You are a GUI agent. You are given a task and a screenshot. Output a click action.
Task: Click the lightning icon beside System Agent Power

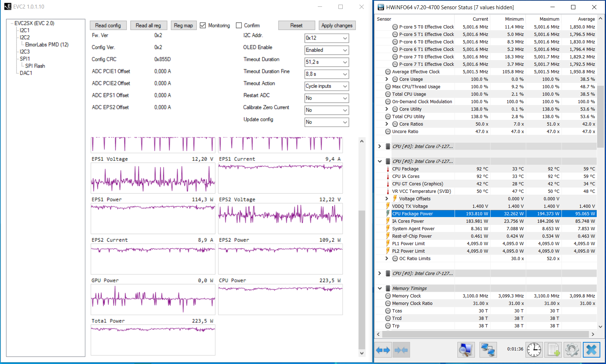(x=388, y=229)
